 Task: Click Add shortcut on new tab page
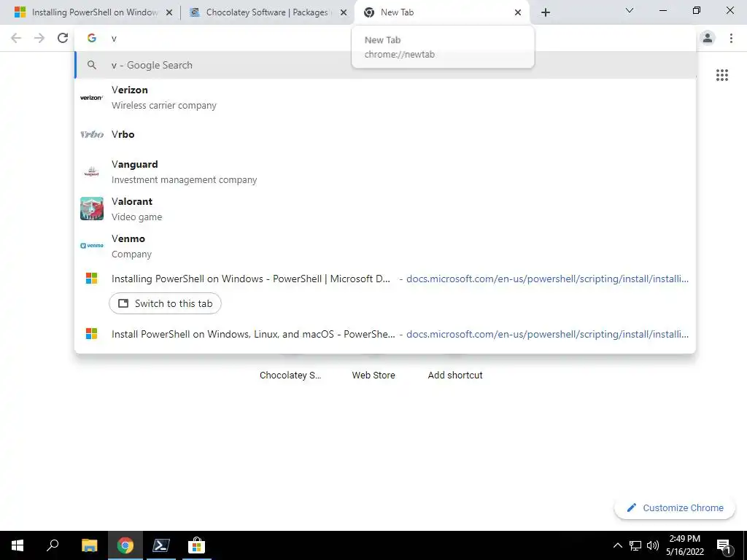[455, 376]
